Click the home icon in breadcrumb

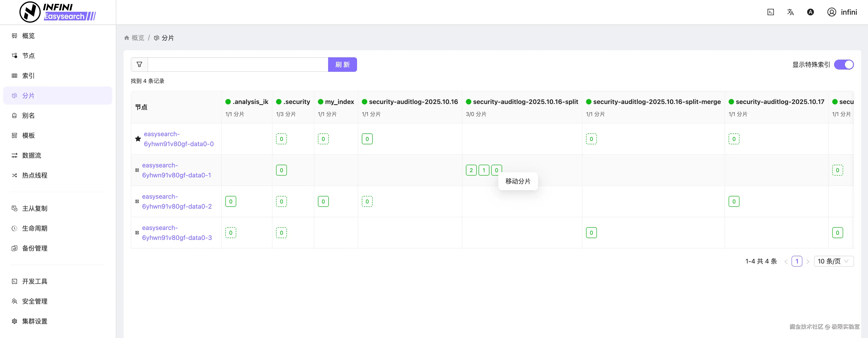127,38
